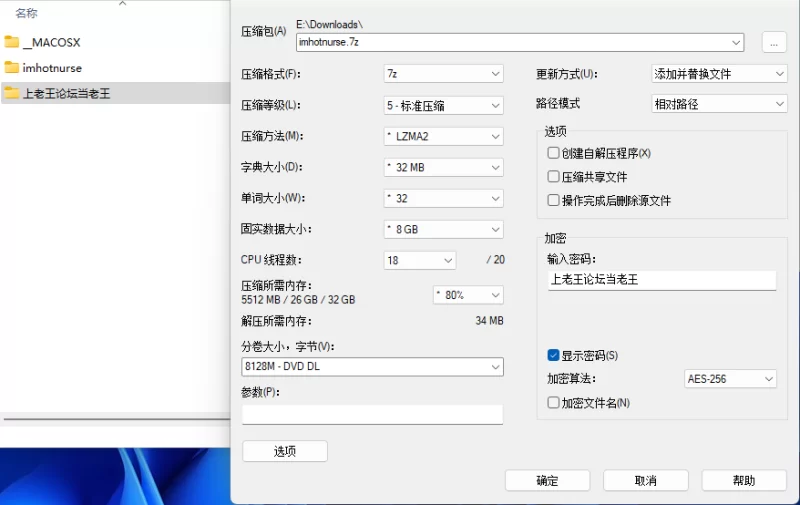
Task: Select the imhotnurse folder name
Action: click(x=52, y=68)
